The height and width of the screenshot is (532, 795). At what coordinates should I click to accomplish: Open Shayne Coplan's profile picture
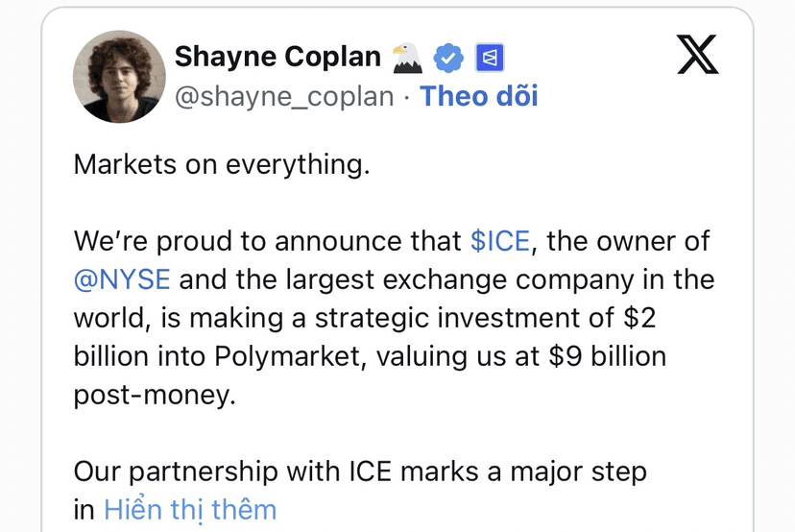[x=119, y=77]
